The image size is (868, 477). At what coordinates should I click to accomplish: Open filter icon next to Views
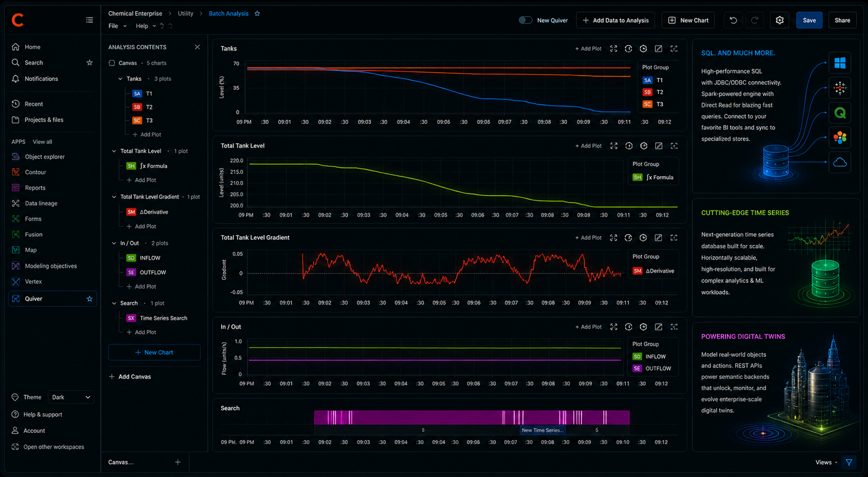click(x=849, y=462)
